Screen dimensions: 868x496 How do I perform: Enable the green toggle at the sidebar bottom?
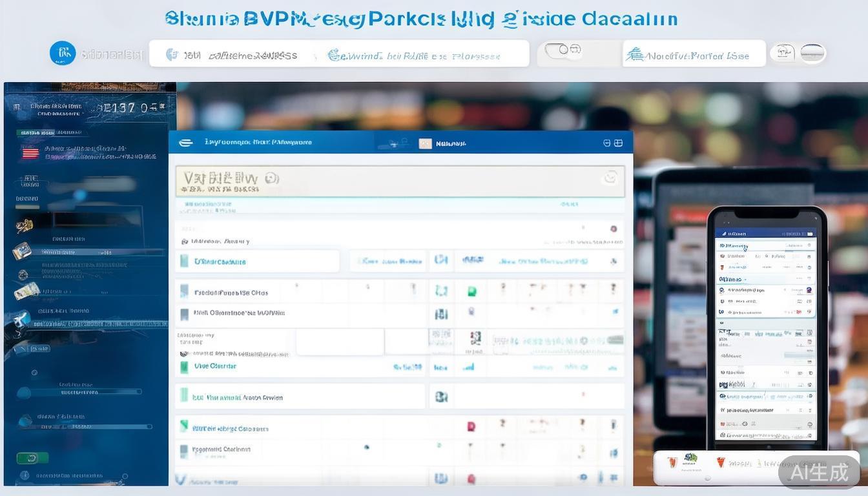[31, 457]
